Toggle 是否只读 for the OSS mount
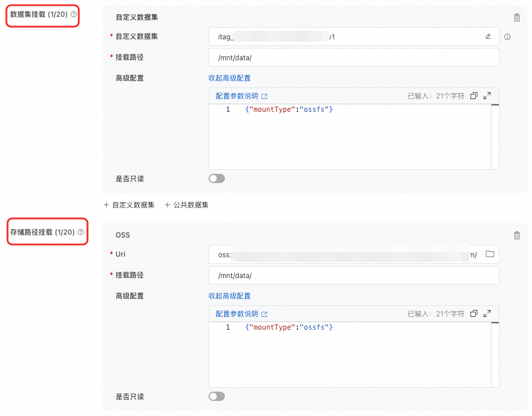This screenshot has height=416, width=532. tap(217, 396)
